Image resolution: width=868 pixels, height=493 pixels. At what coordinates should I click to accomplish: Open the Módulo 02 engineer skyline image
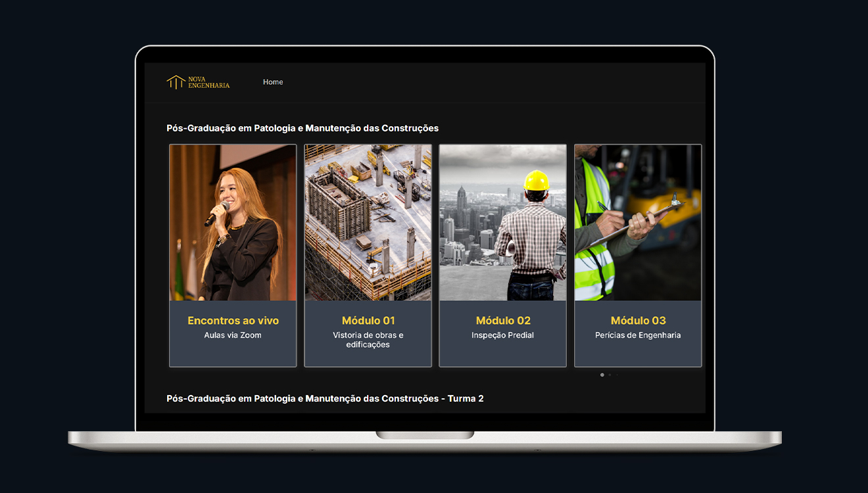503,223
